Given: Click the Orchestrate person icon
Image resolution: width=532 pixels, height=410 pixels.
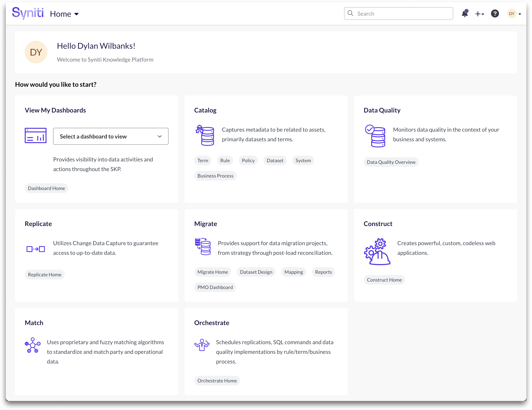Looking at the screenshot, I should [202, 345].
